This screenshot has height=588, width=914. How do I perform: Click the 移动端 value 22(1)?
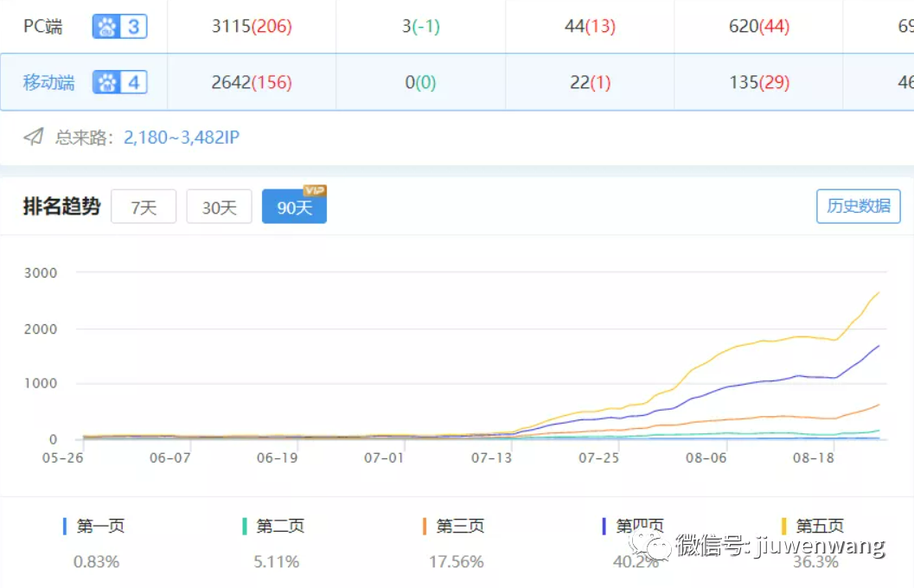click(x=590, y=82)
